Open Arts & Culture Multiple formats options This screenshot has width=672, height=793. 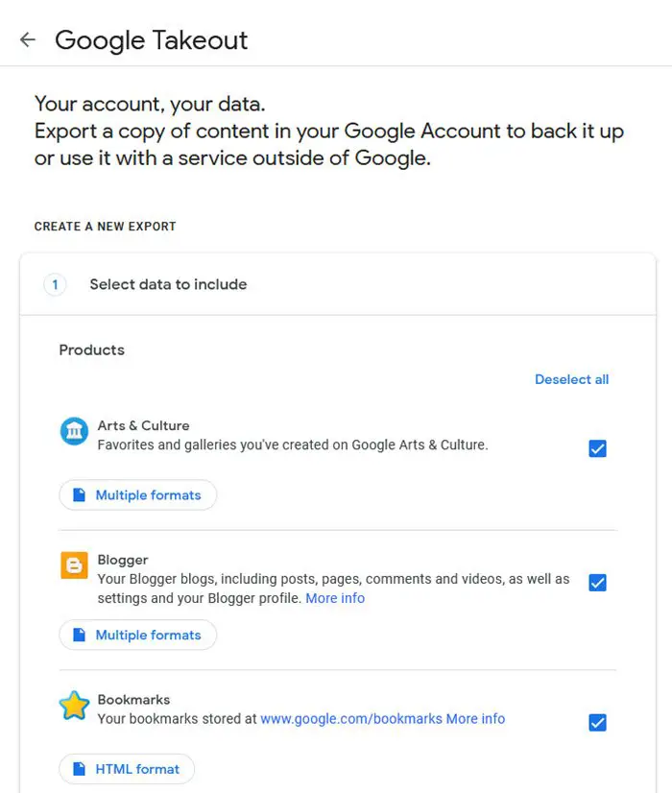pos(138,495)
